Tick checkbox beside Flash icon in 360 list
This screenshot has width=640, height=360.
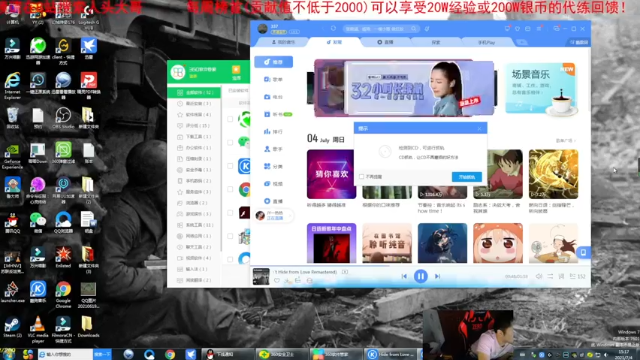point(230,213)
